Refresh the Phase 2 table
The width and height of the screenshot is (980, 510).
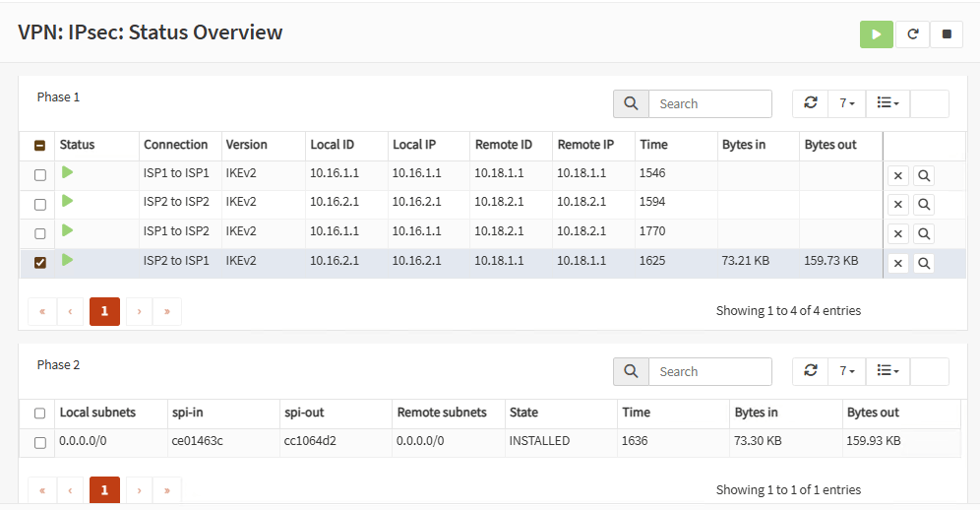[810, 371]
